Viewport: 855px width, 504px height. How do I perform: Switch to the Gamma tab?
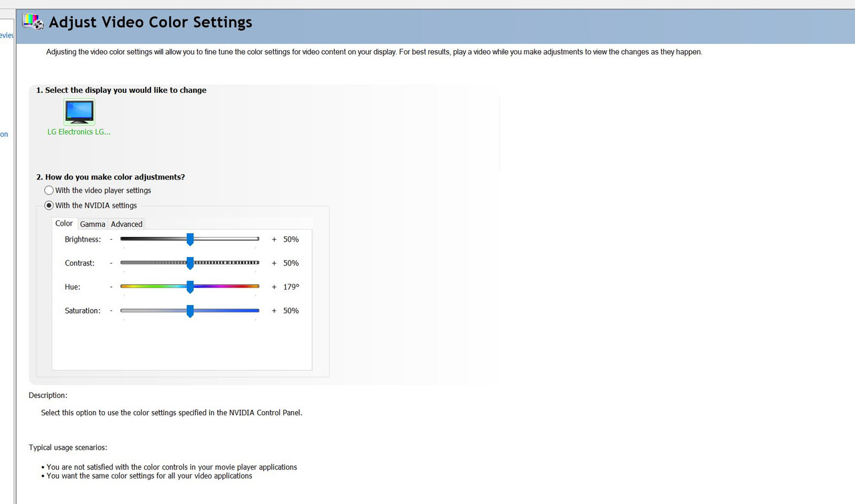point(93,224)
